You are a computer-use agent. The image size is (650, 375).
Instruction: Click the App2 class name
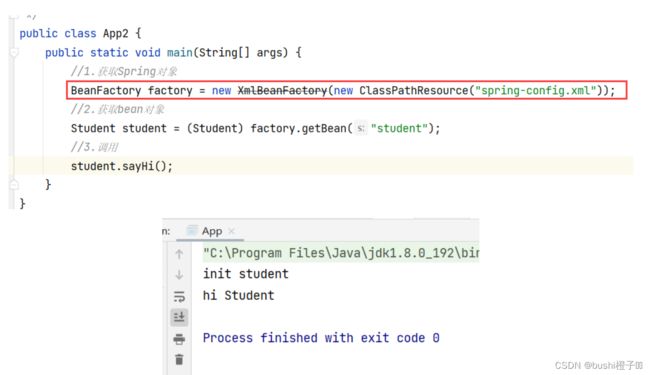[116, 34]
